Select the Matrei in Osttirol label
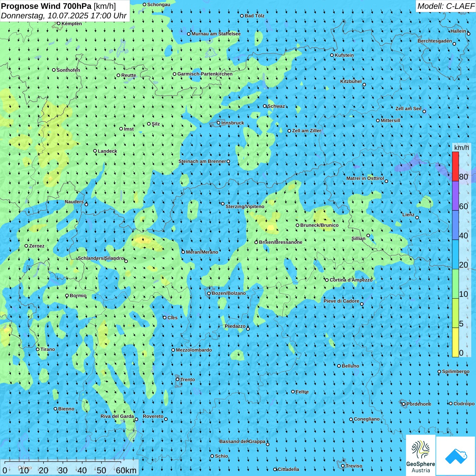 click(365, 178)
